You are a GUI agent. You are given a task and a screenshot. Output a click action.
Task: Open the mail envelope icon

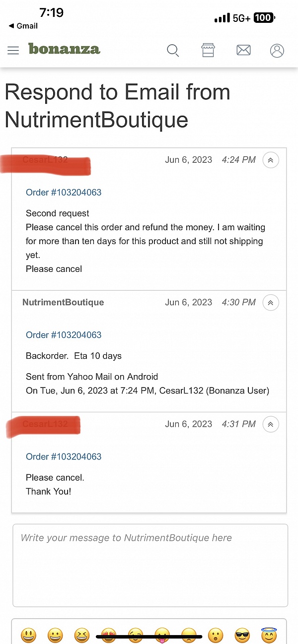[243, 50]
